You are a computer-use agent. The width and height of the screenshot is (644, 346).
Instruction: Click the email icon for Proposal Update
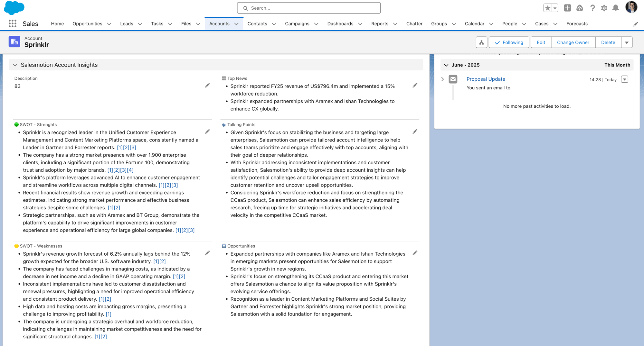pos(453,79)
